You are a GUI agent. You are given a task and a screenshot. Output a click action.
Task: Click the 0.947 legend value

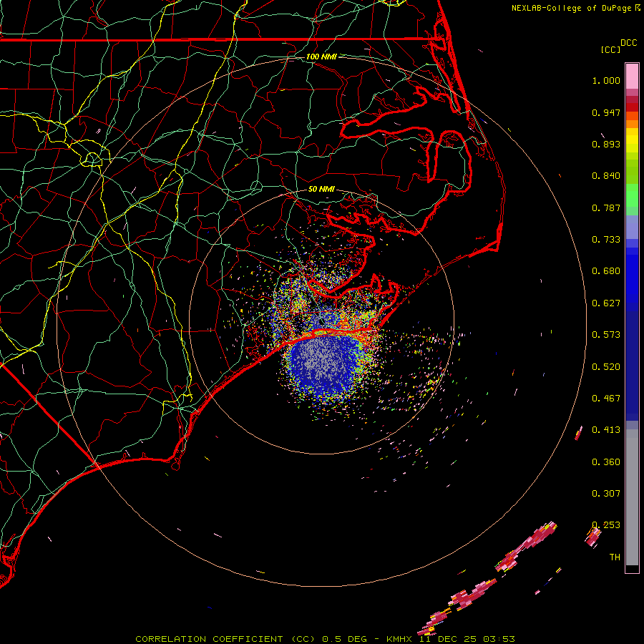[606, 112]
